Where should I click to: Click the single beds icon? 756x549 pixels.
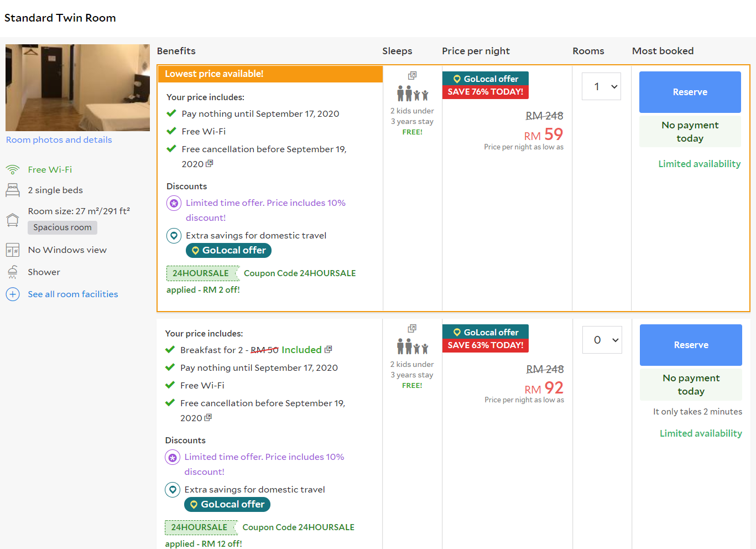point(13,190)
